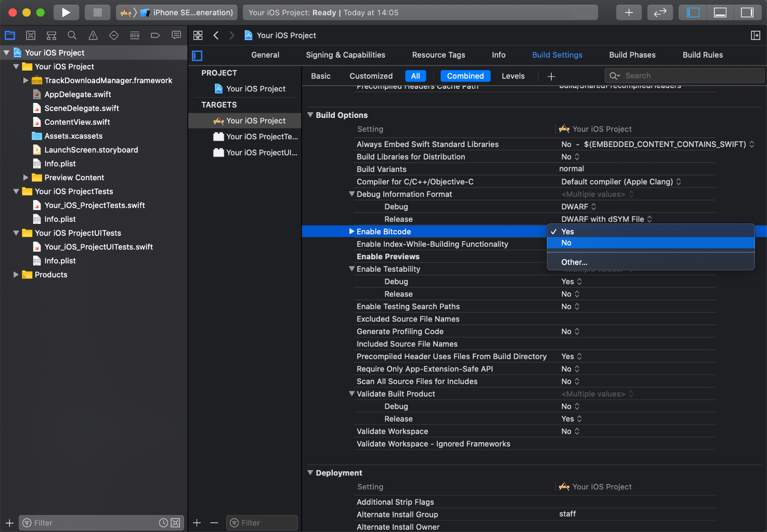This screenshot has height=532, width=767.
Task: Click the targets Filter field
Action: [262, 523]
